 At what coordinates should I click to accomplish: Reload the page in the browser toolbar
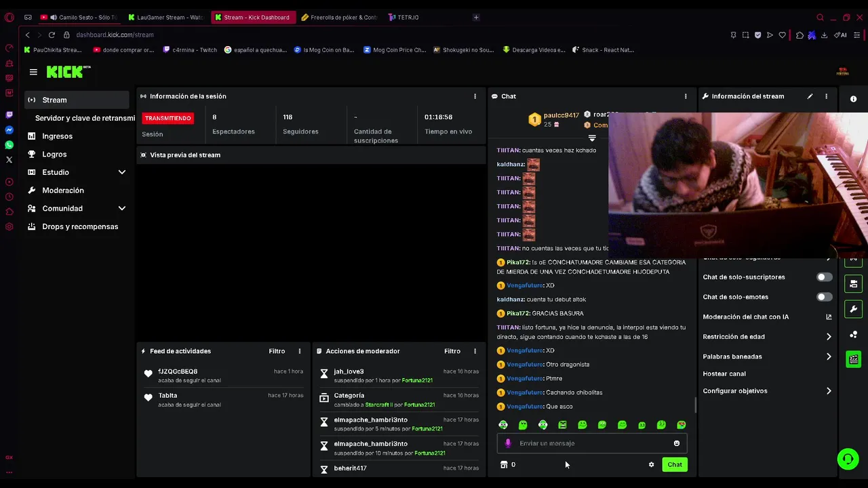(52, 35)
